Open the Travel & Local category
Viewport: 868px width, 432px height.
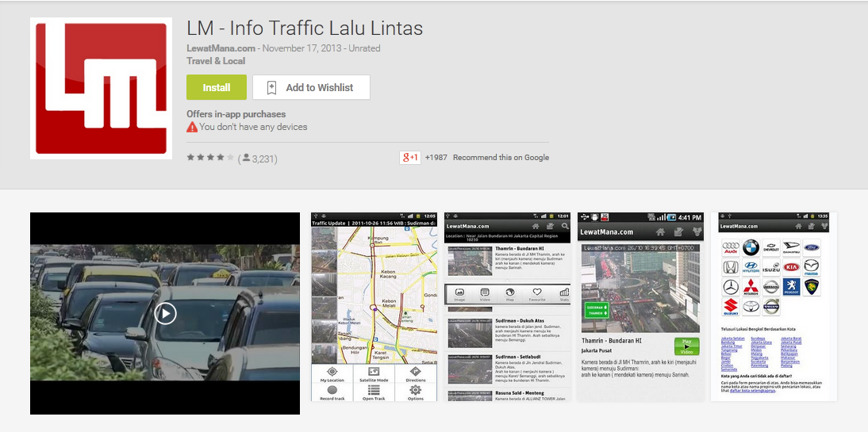tap(216, 61)
